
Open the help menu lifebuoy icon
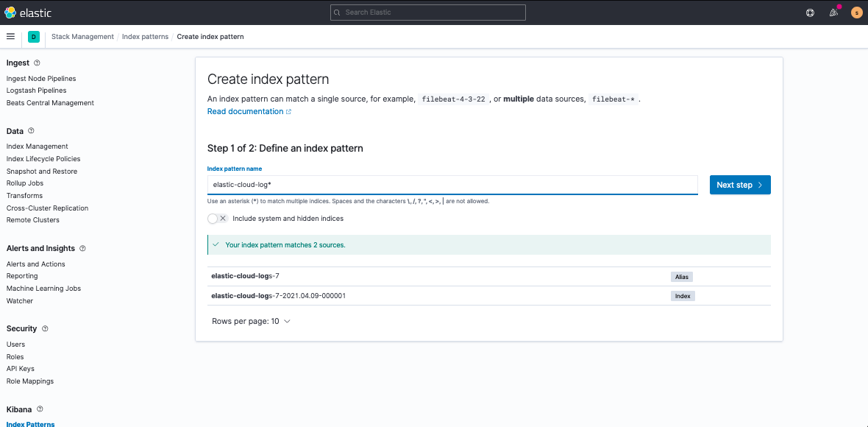pyautogui.click(x=811, y=13)
